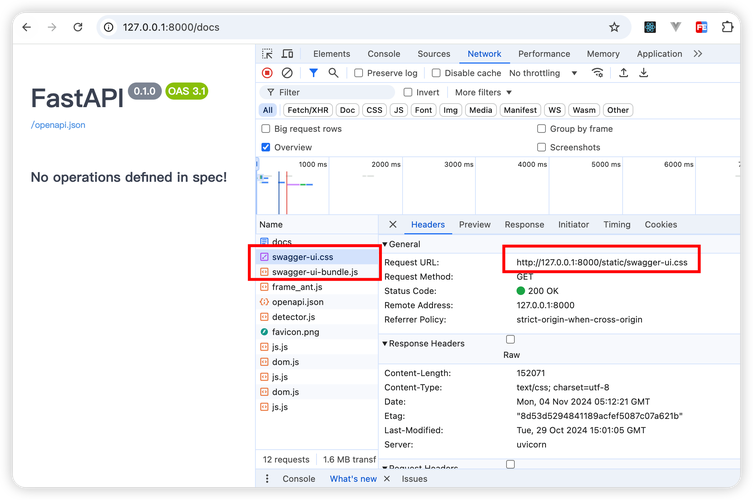Open the Cookies tab
Viewport: 753px width, 500px height.
pos(661,224)
